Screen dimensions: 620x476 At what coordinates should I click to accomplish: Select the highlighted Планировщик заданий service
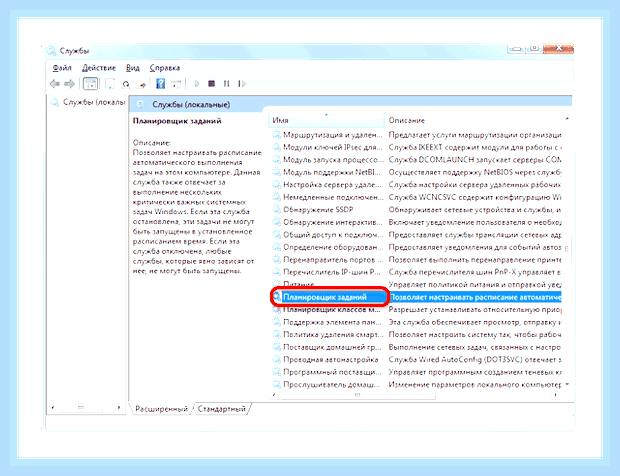(325, 297)
